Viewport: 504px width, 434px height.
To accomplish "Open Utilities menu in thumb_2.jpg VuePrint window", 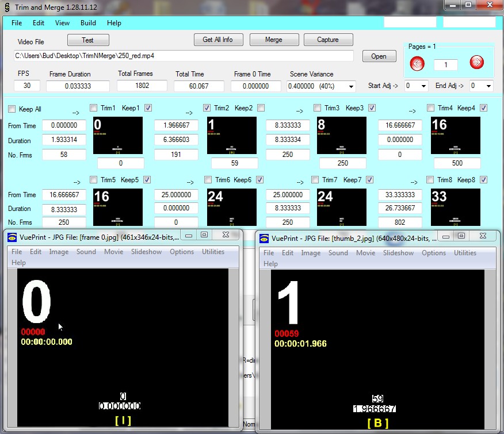I will [465, 253].
